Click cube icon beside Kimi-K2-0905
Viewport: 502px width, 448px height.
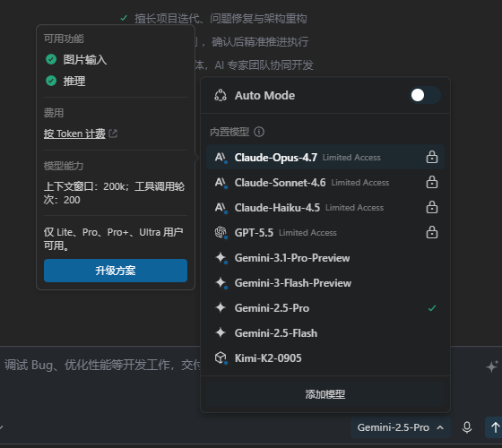click(221, 358)
